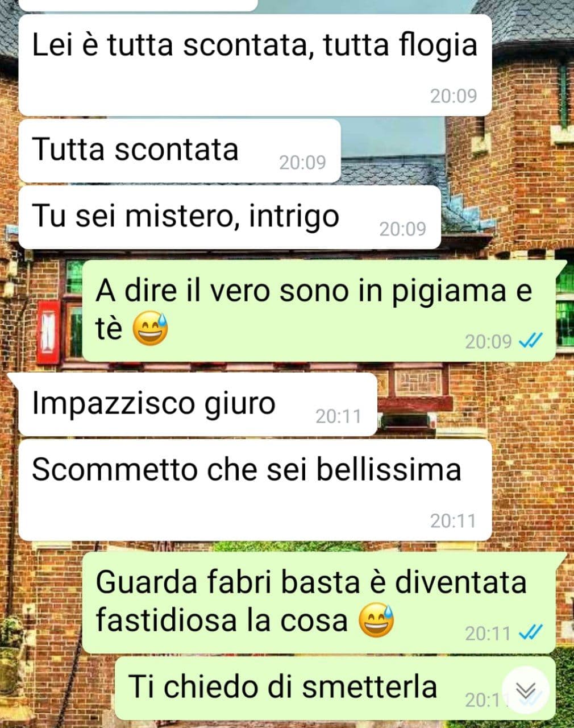Tap the scroll-to-bottom double chevron button
This screenshot has width=574, height=728.
click(x=526, y=690)
